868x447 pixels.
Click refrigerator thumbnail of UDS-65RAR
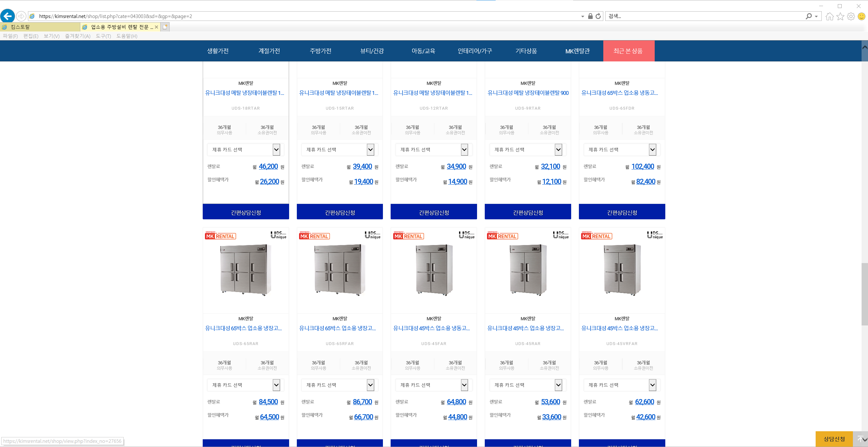coord(246,270)
